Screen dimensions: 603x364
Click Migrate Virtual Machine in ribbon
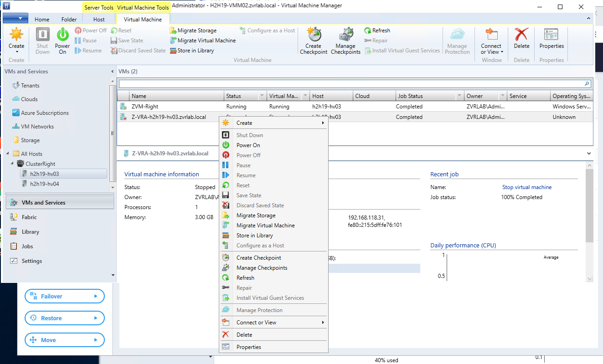(x=203, y=41)
